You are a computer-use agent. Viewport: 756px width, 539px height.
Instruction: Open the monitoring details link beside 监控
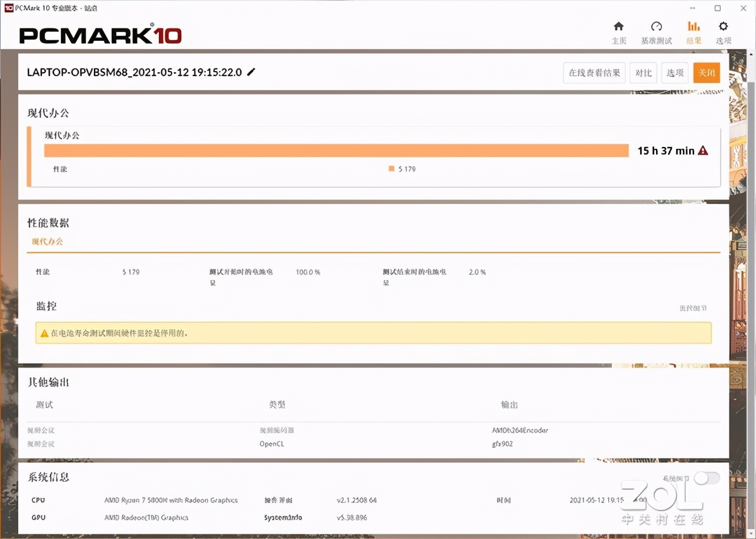coord(693,309)
